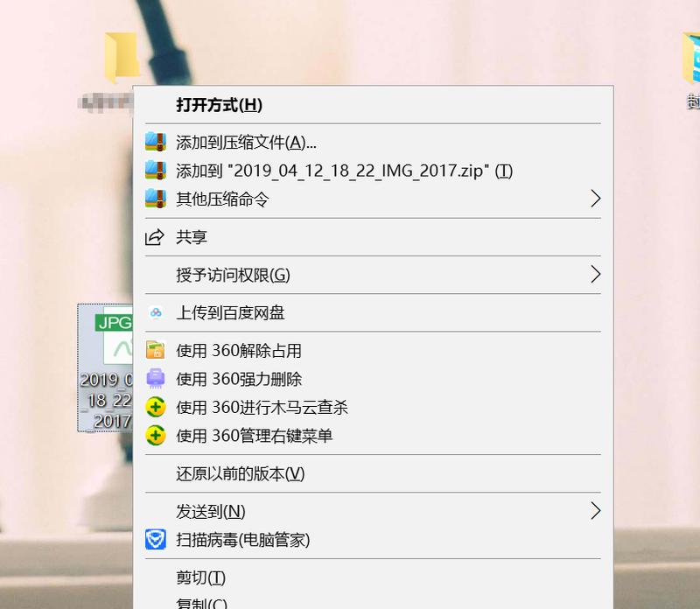Screen dimensions: 700x609
Task: Expand the 授予访问权限(G) submenu arrow
Action: [x=596, y=275]
